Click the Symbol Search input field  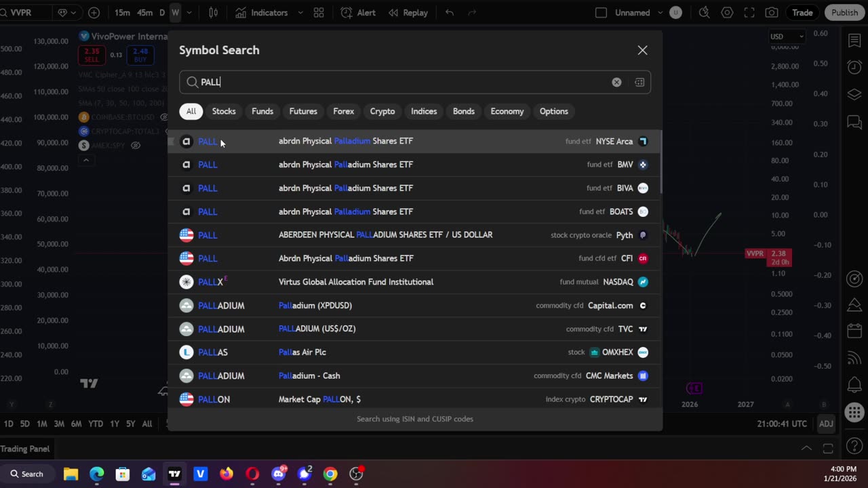point(415,82)
